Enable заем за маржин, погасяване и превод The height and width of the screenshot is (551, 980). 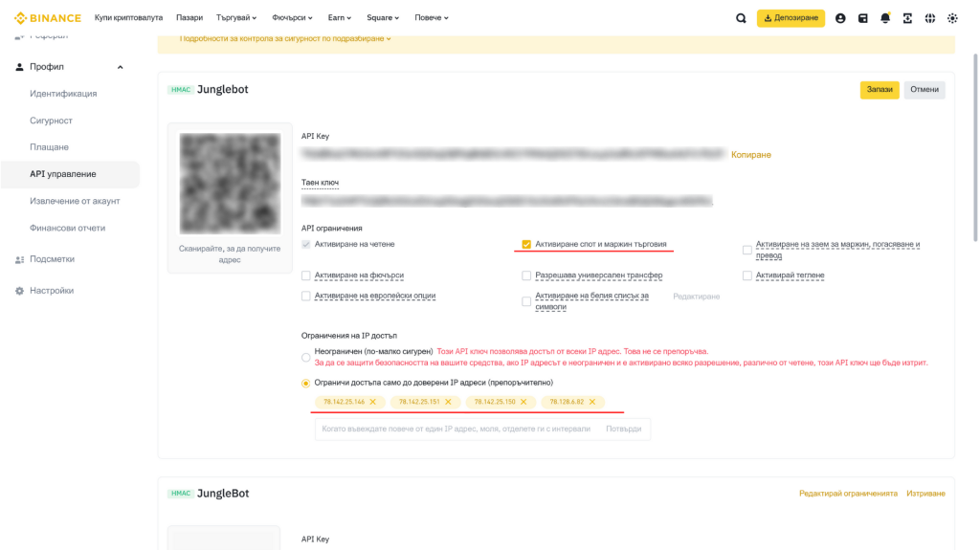click(x=746, y=250)
